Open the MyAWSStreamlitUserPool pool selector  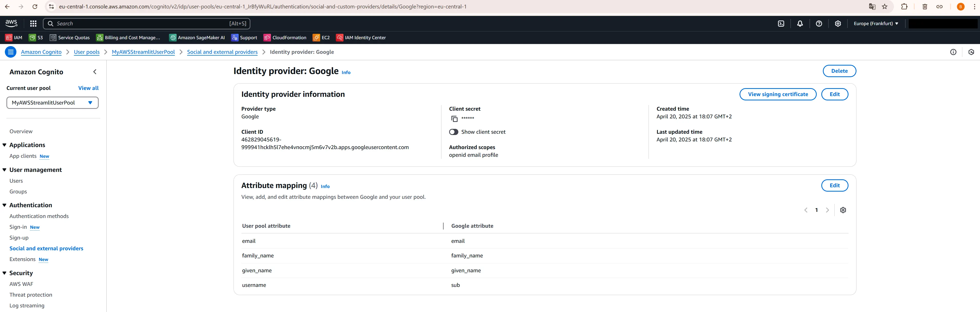click(52, 103)
